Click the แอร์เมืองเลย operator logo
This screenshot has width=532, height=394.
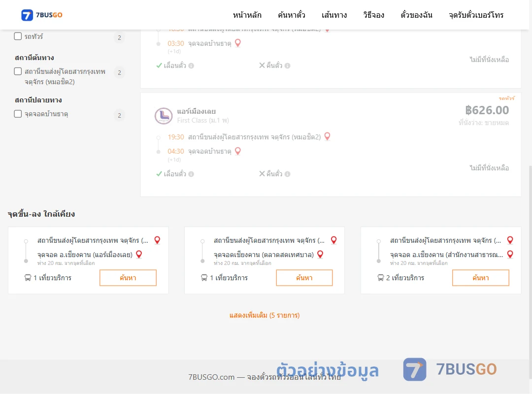click(164, 116)
